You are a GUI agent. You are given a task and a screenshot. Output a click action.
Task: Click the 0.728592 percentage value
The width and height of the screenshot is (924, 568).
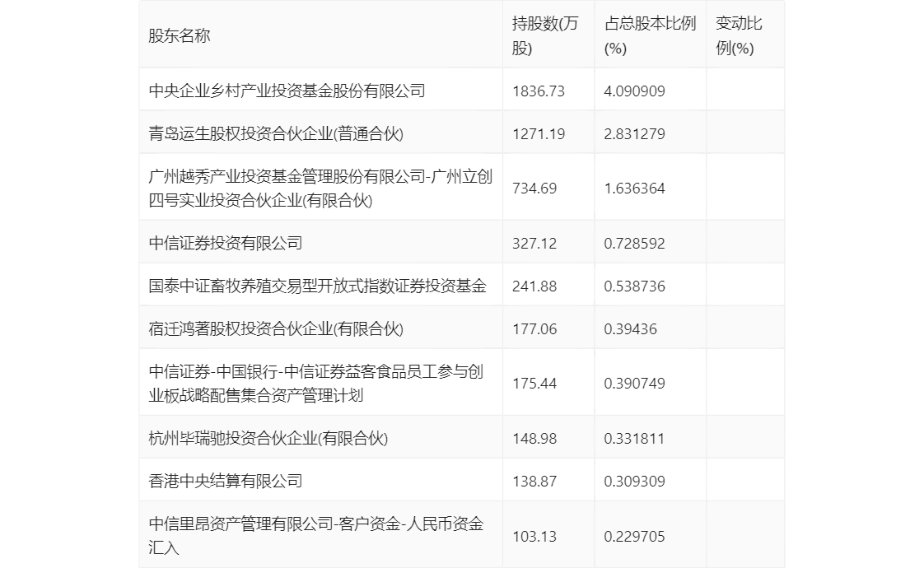coord(635,244)
